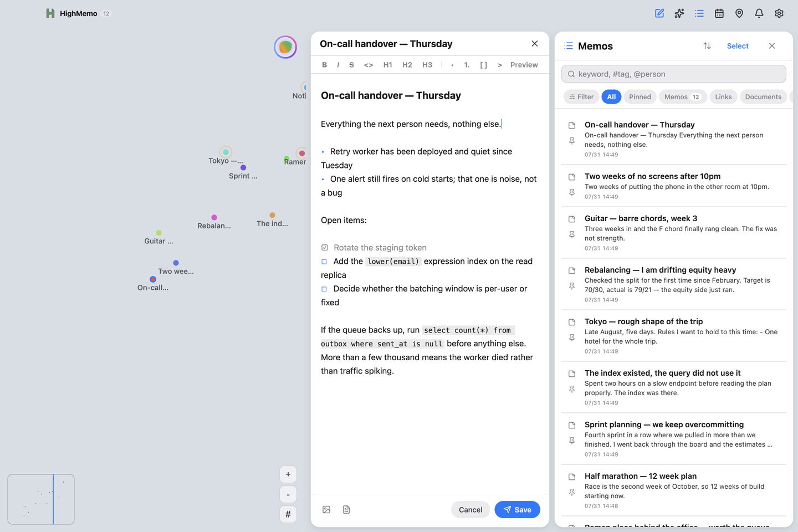
Task: Select the All filter tab
Action: pos(611,97)
